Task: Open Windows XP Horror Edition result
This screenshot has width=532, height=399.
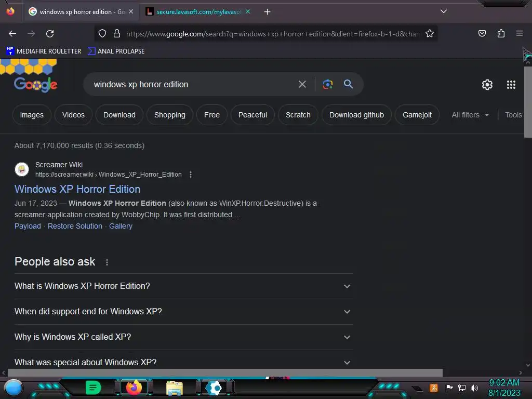Action: 77,189
